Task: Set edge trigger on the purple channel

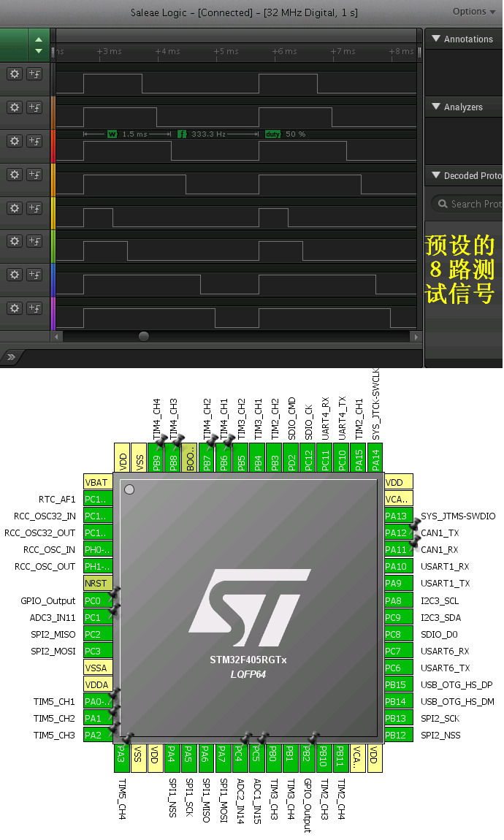Action: (34, 308)
